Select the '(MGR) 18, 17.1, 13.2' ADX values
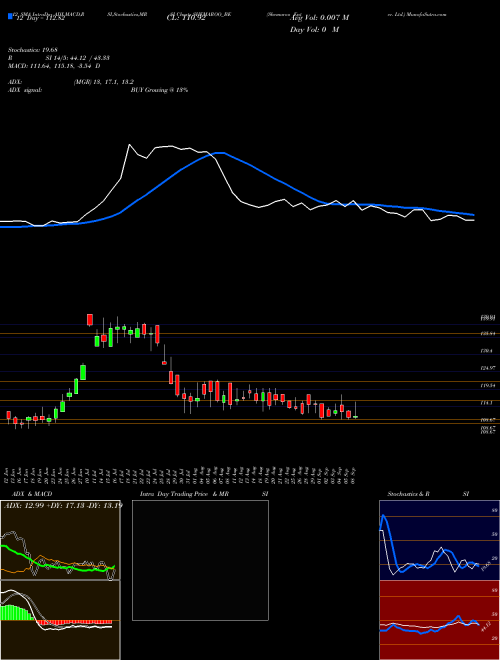 point(104,82)
